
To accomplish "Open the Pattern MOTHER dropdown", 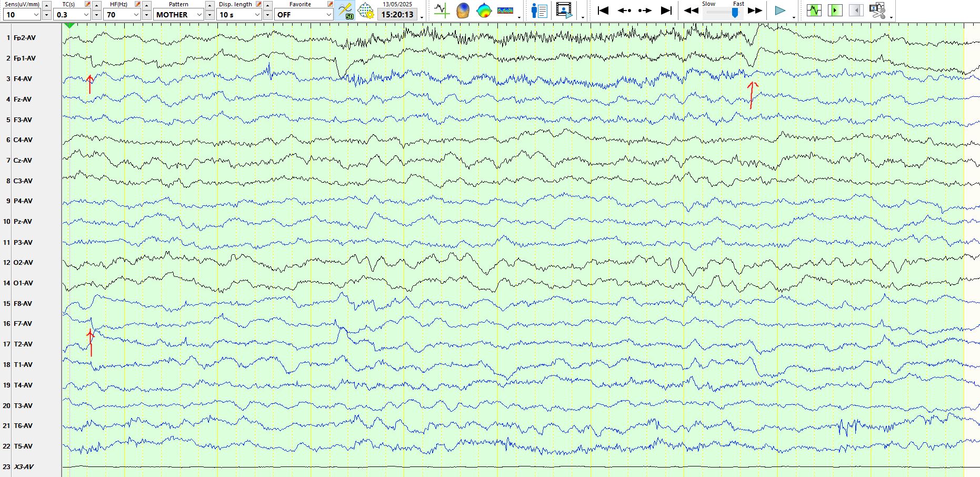I will [x=179, y=15].
